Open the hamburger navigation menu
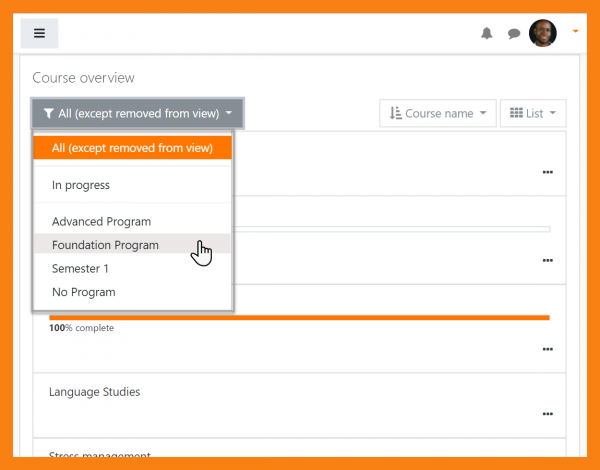Viewport: 600px width, 470px height. pos(39,33)
